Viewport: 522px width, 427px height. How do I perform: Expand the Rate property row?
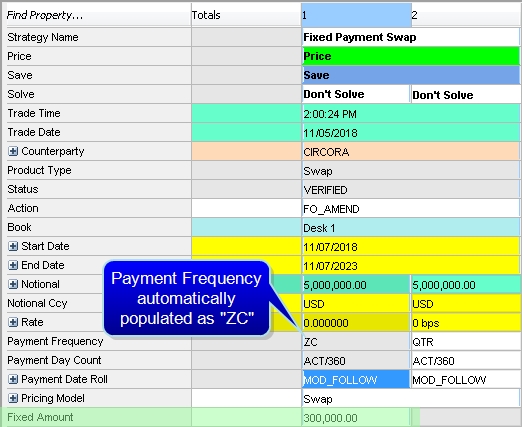point(13,322)
